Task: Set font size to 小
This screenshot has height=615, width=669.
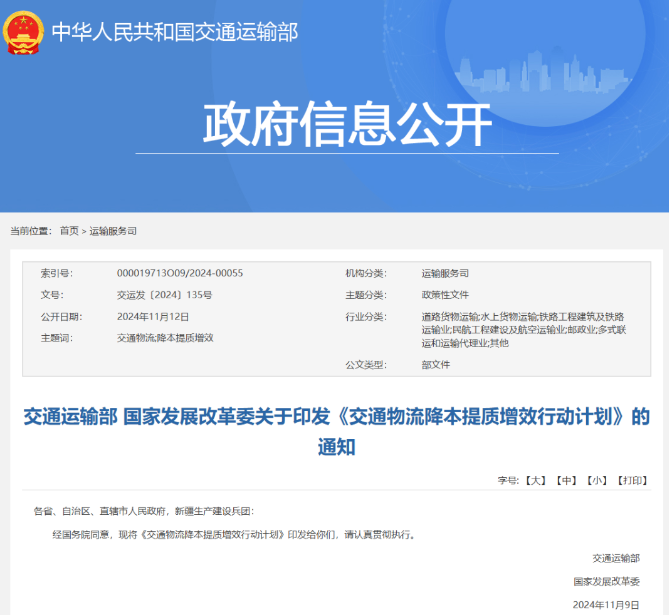Action: pos(597,481)
